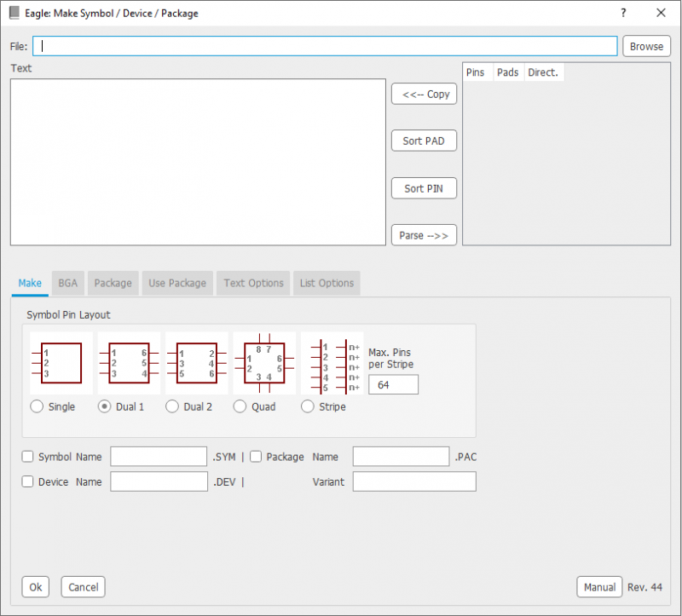Click the Max. Pins per Stripe field
Screen dimensions: 682x616
tap(393, 385)
